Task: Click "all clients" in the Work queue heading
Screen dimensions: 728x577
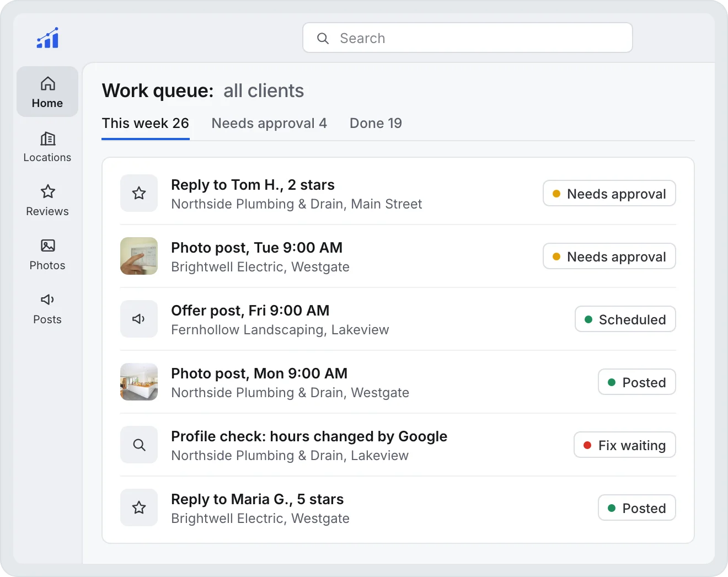Action: click(x=264, y=90)
